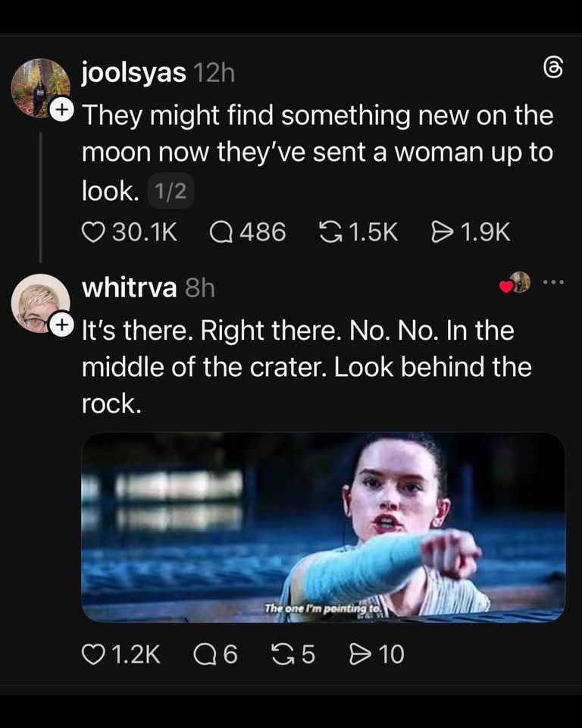
Task: Open the joolsyas post text about the moon
Action: pyautogui.click(x=317, y=153)
